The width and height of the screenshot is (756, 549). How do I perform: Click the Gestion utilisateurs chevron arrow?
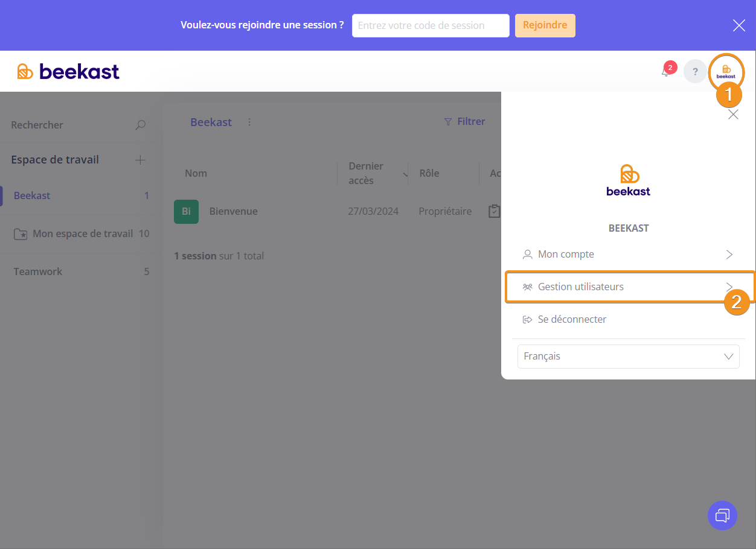coord(729,287)
